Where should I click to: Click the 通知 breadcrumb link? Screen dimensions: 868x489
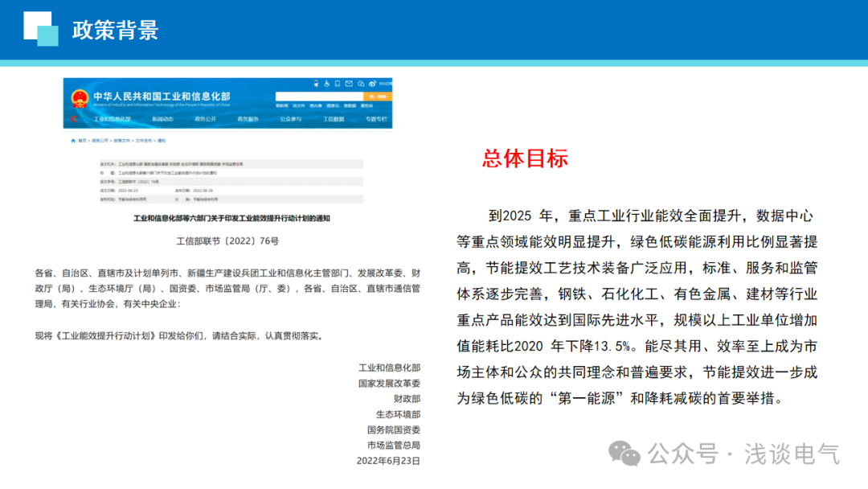pyautogui.click(x=162, y=141)
